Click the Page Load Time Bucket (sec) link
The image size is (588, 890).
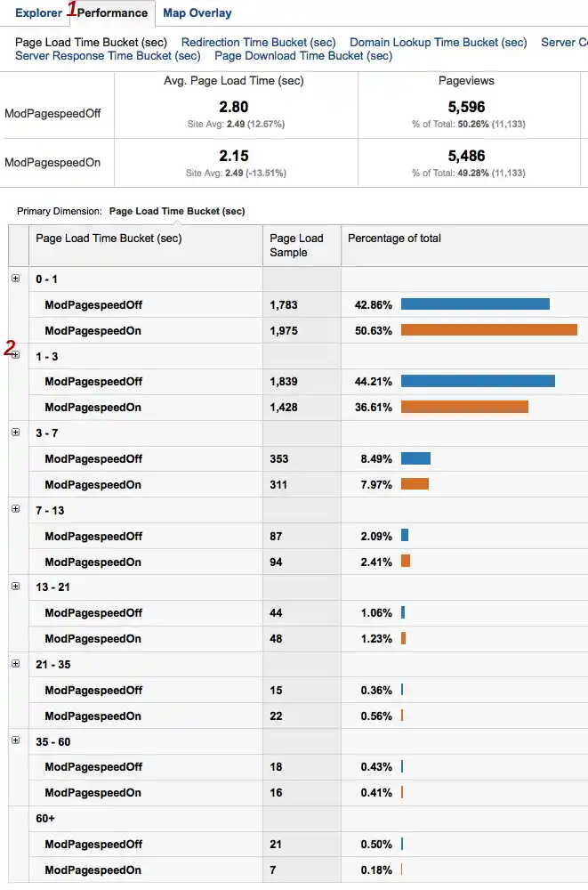coord(87,42)
